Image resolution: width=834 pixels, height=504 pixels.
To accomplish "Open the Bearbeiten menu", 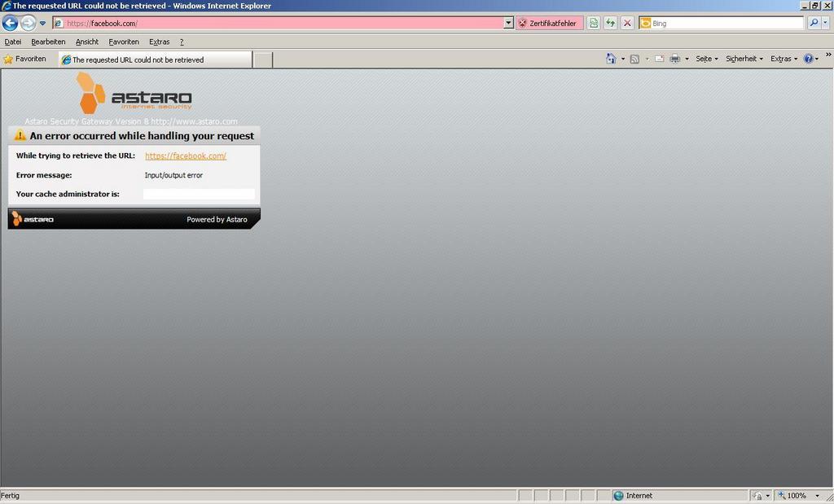I will coord(48,42).
